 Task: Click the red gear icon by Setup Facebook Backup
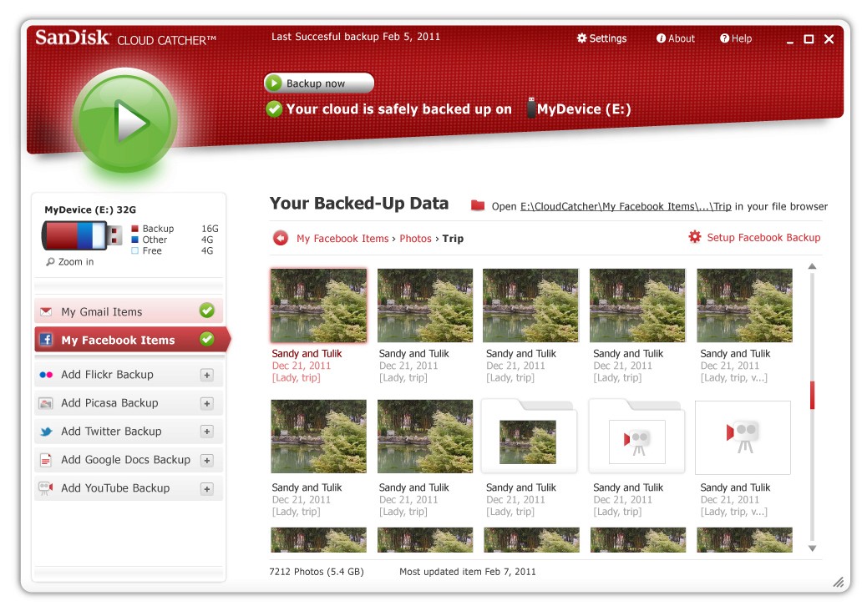(x=695, y=237)
